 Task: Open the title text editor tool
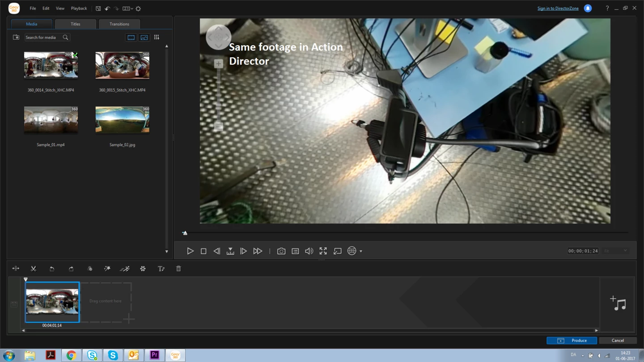point(161,269)
